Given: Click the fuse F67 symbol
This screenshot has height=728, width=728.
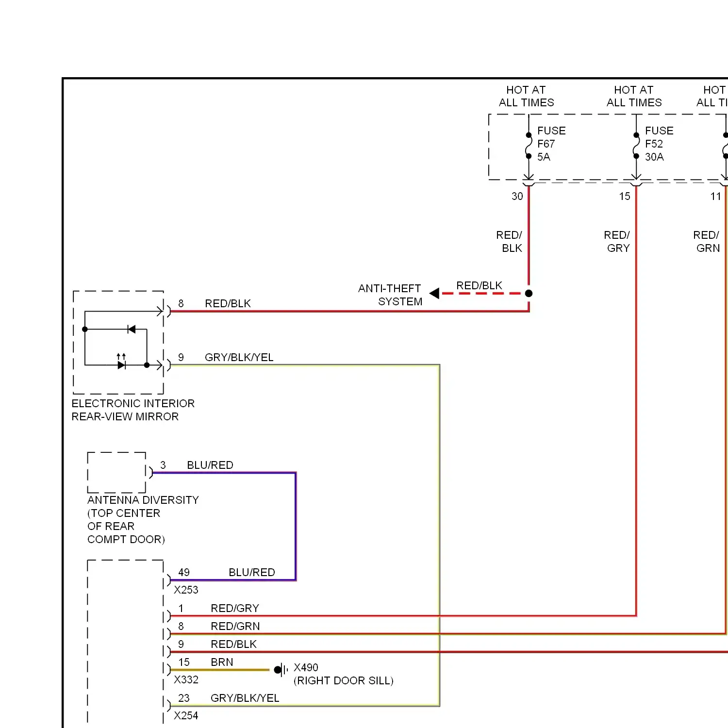Looking at the screenshot, I should pos(529,146).
